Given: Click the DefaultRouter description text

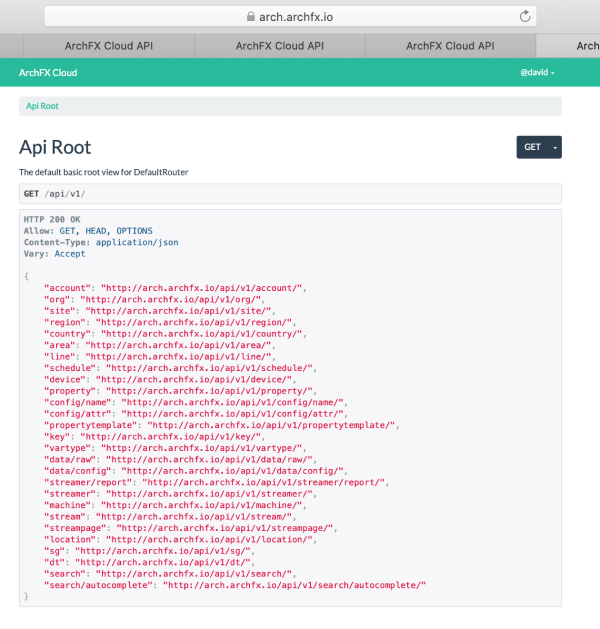Looking at the screenshot, I should [x=103, y=172].
